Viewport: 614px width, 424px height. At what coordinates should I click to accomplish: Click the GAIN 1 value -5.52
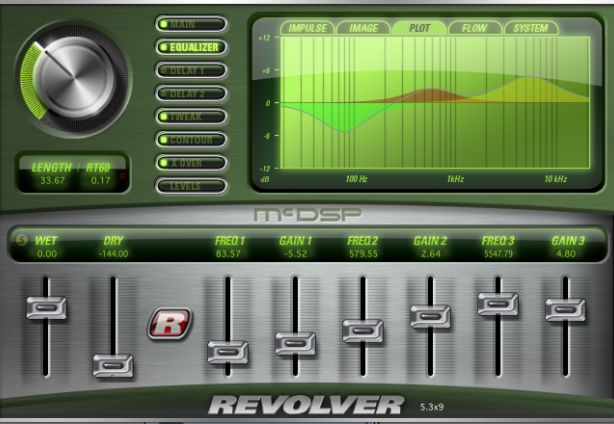(x=295, y=254)
